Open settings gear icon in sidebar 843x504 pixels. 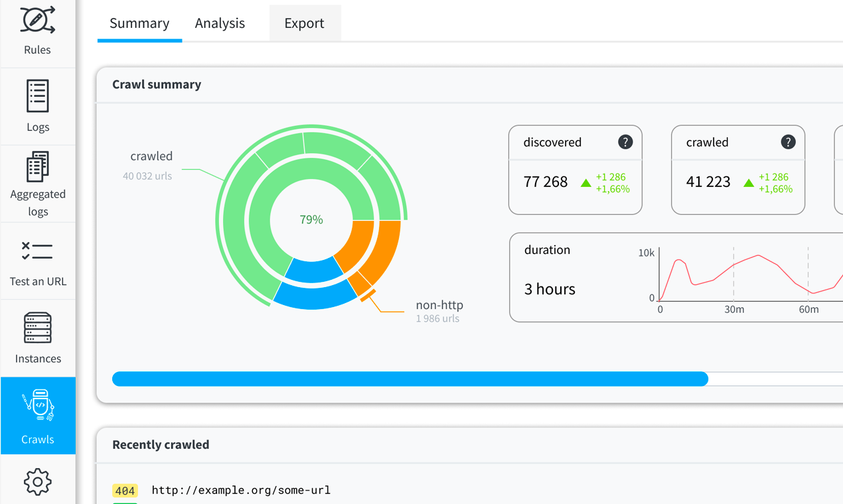[37, 482]
